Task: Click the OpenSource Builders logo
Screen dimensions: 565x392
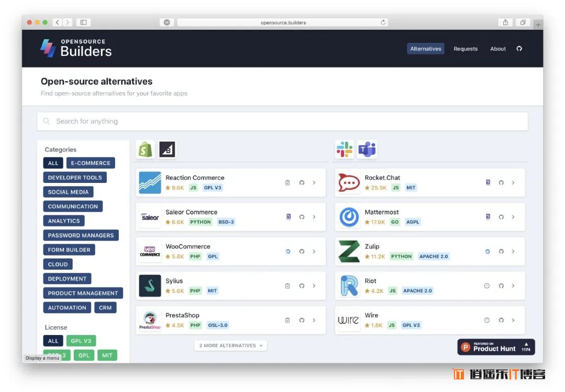Action: click(76, 48)
